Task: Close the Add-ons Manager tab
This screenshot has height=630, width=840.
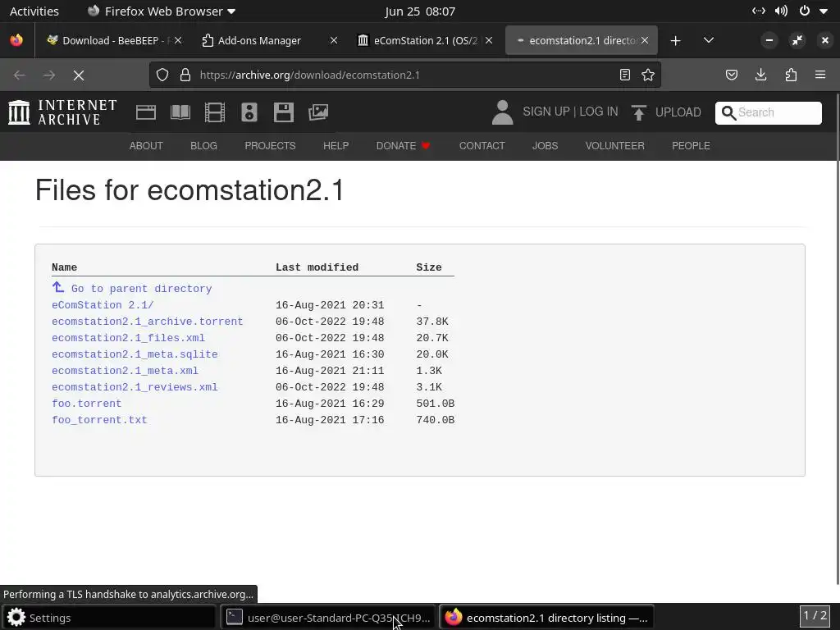Action: 333,41
